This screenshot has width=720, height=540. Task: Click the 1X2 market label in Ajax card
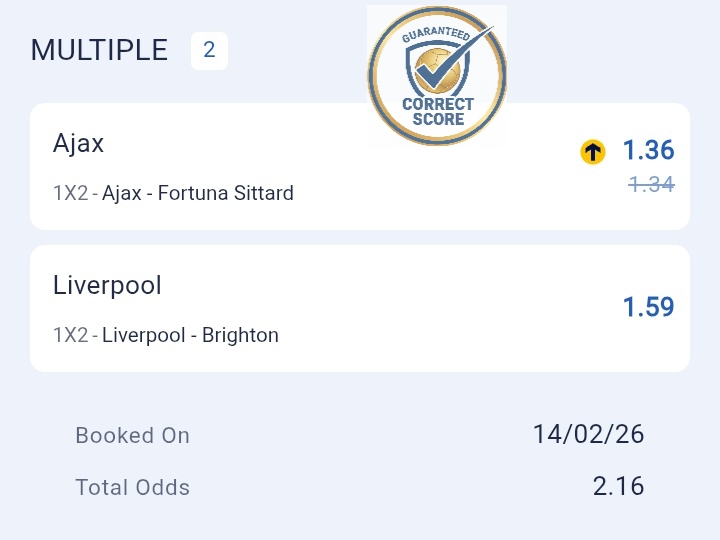(x=70, y=193)
